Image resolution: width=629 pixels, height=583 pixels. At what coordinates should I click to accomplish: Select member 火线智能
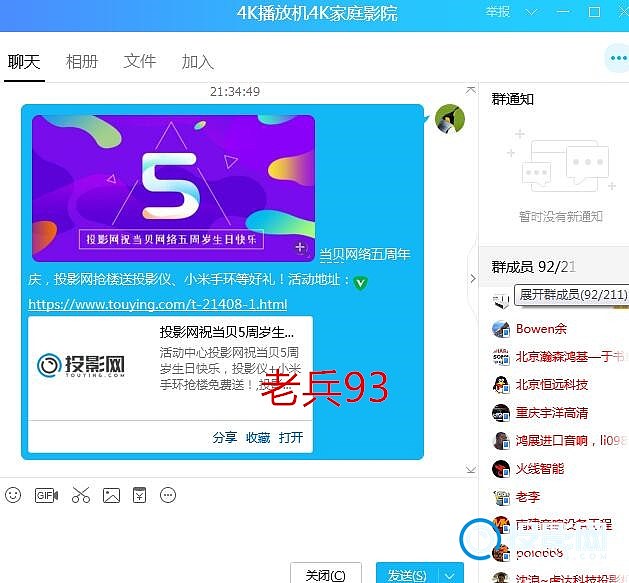pyautogui.click(x=540, y=469)
